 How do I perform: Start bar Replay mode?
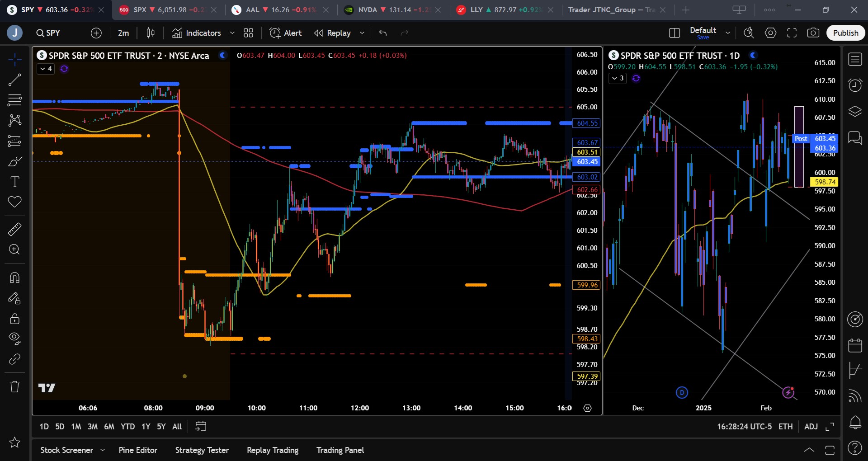(x=333, y=33)
